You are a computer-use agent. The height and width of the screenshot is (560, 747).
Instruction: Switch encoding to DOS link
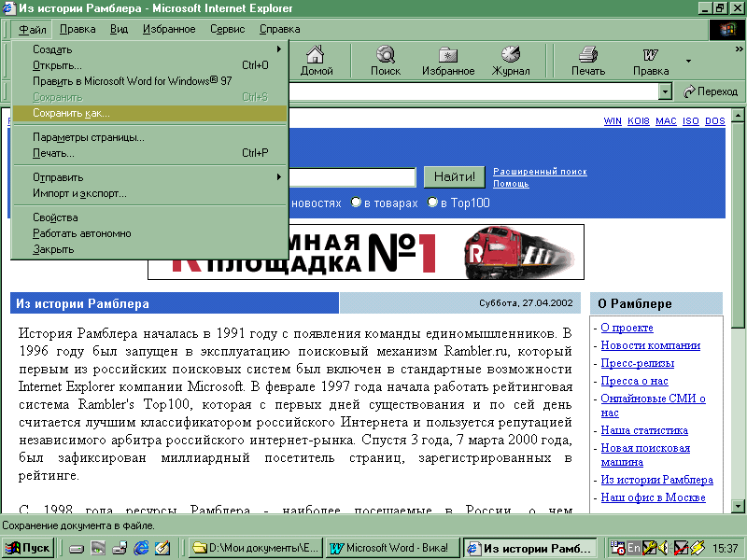(715, 121)
